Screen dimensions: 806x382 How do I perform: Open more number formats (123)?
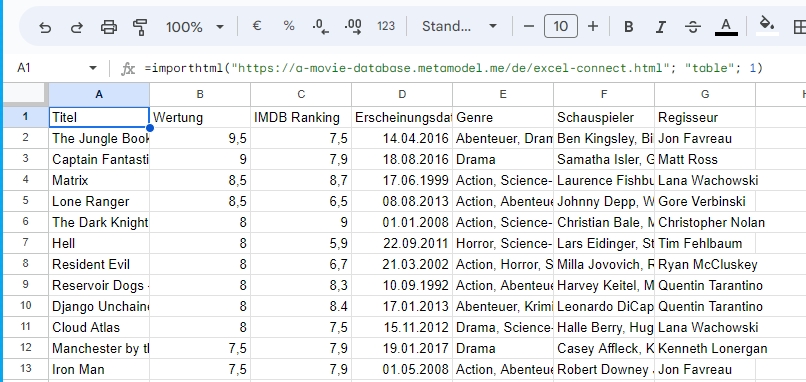386,26
